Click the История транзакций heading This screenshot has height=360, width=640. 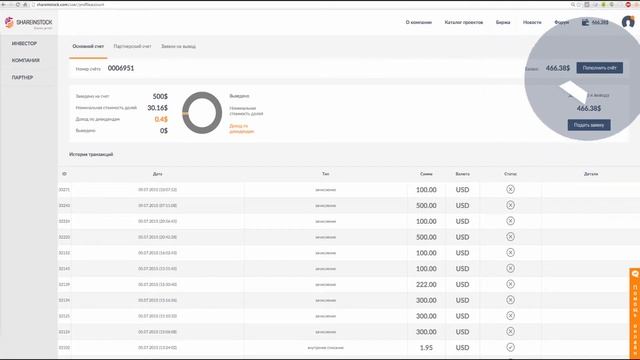[91, 154]
